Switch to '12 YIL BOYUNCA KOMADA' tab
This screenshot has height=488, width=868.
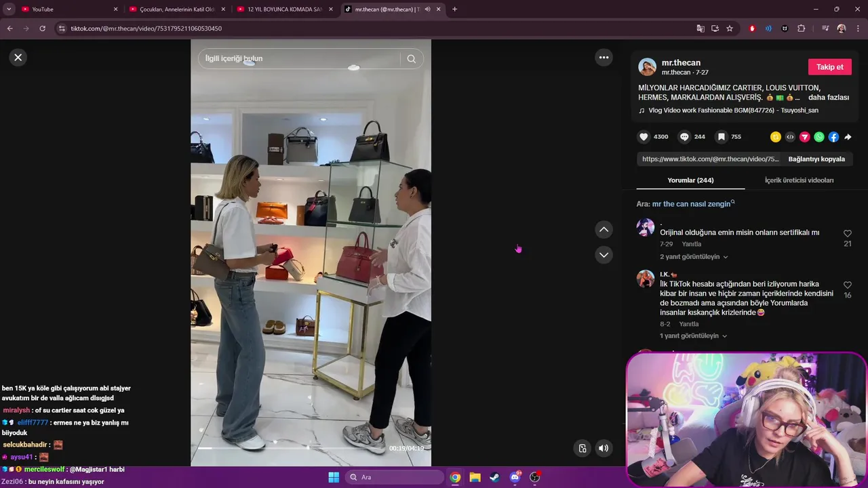tap(285, 9)
